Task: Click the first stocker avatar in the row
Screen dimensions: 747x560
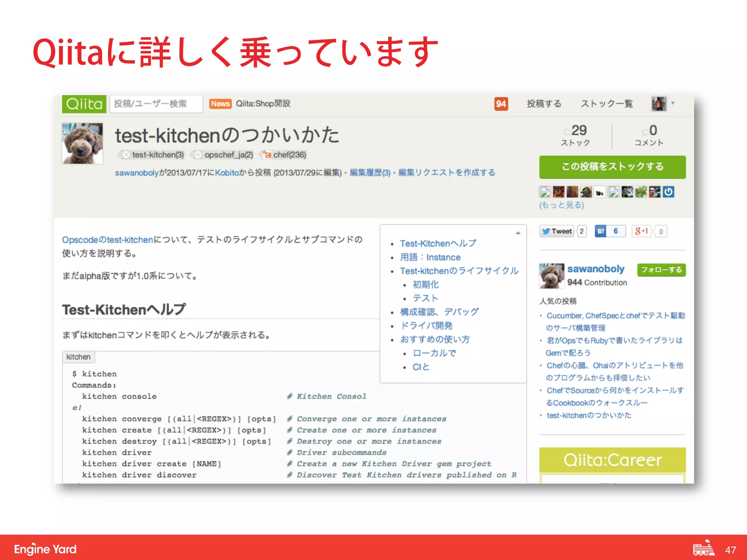Action: click(545, 192)
